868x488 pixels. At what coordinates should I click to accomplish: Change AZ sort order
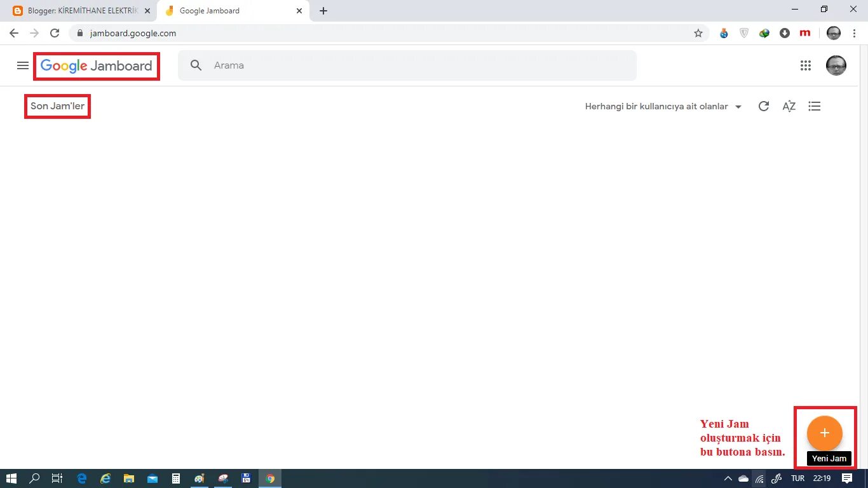pyautogui.click(x=789, y=107)
